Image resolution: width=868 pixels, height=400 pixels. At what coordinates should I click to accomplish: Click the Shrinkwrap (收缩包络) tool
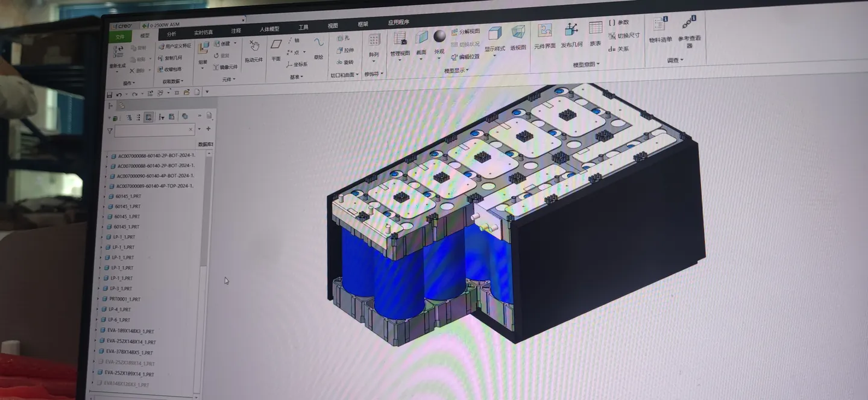[169, 69]
